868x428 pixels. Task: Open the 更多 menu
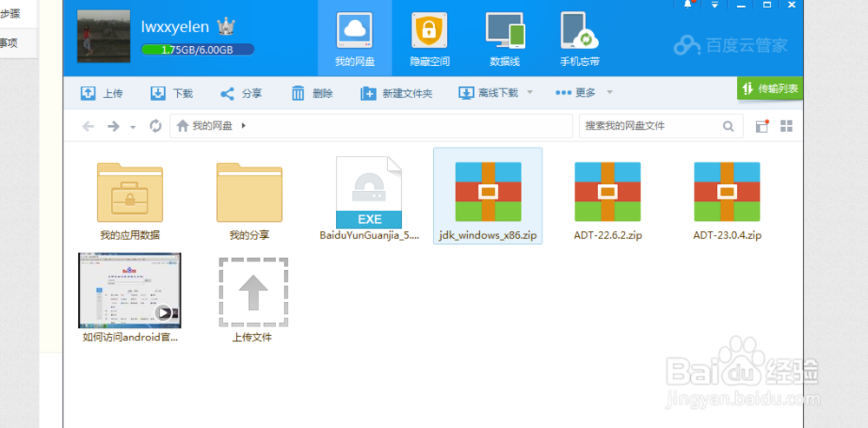[575, 93]
